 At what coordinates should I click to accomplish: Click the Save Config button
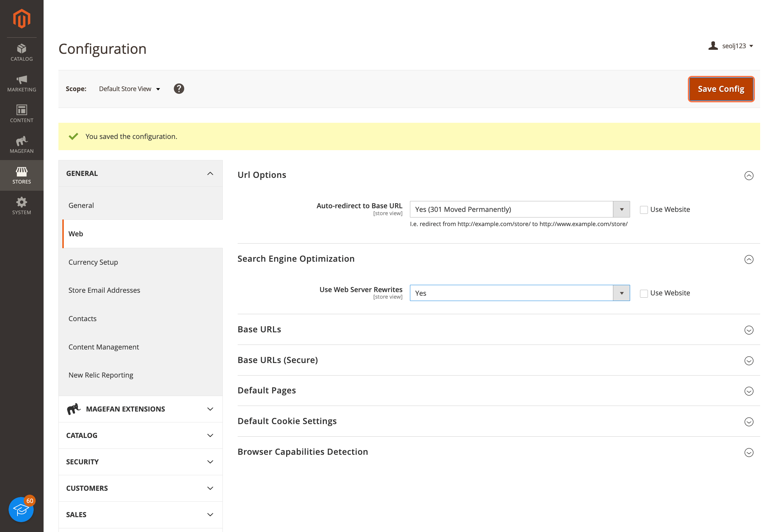(x=721, y=89)
